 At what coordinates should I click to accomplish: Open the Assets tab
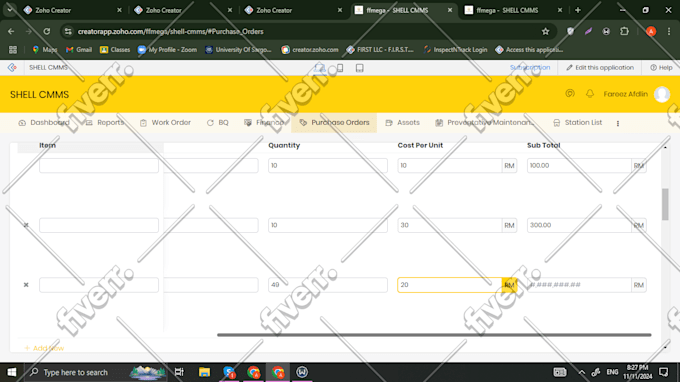(x=402, y=123)
